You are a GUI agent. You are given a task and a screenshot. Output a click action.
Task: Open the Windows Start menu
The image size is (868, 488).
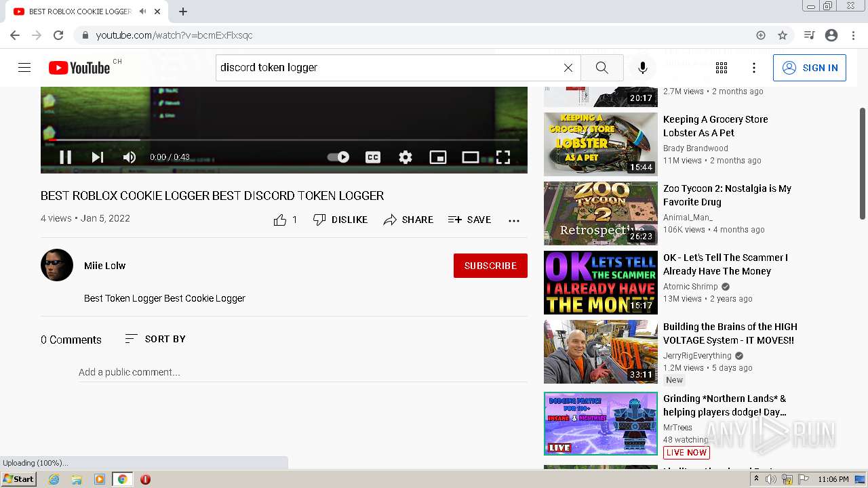18,479
